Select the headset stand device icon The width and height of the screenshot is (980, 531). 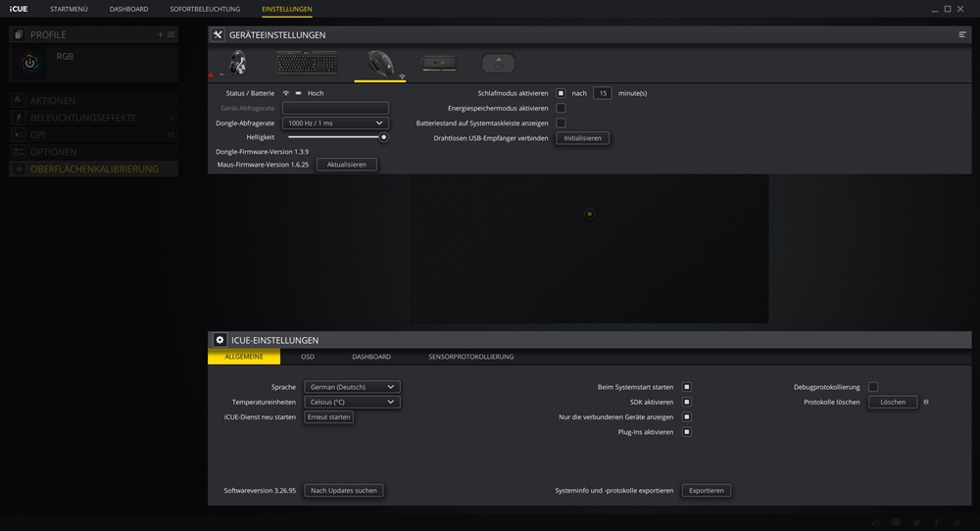click(498, 63)
